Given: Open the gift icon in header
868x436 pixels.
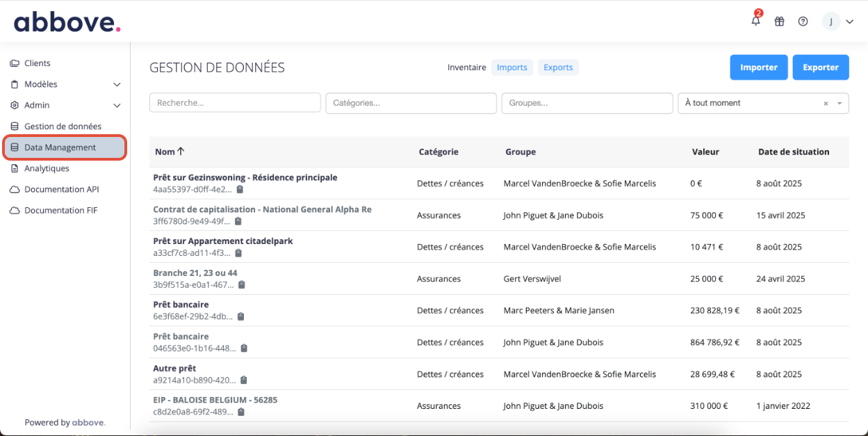Looking at the screenshot, I should pyautogui.click(x=780, y=22).
